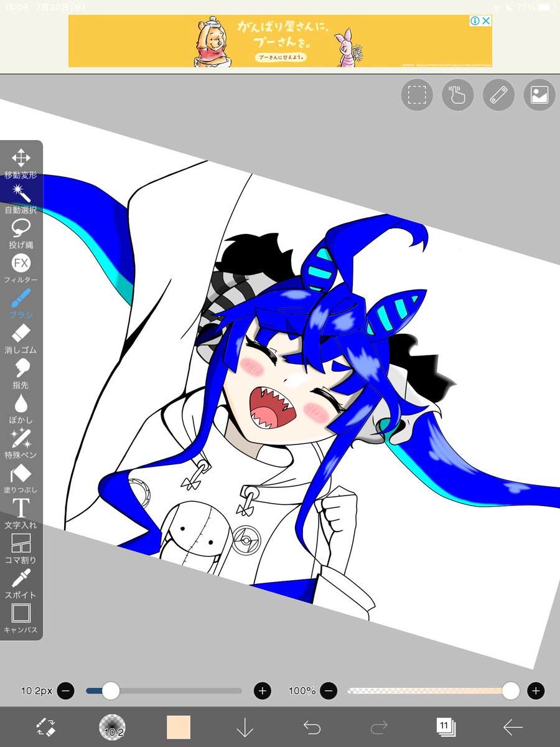Select the Frame Divider tool (コマ割り)

[21, 548]
